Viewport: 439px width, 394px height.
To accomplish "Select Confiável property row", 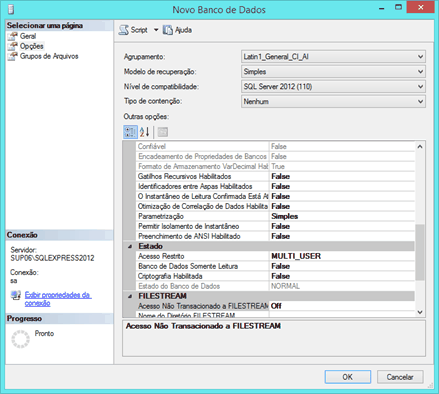I will pyautogui.click(x=275, y=146).
